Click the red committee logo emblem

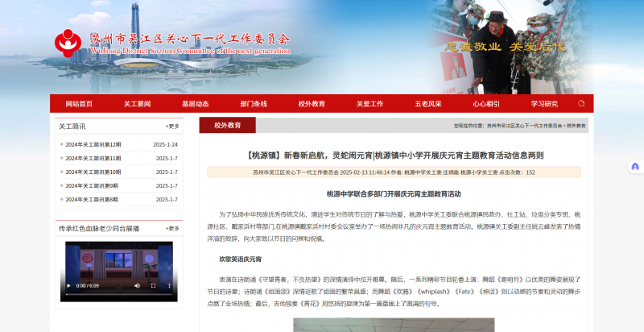[70, 41]
